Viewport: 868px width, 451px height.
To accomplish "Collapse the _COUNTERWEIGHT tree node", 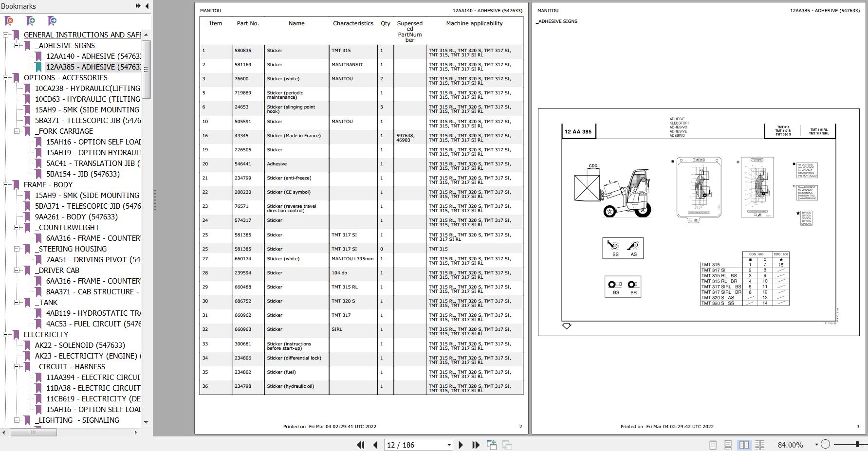I will pyautogui.click(x=17, y=227).
